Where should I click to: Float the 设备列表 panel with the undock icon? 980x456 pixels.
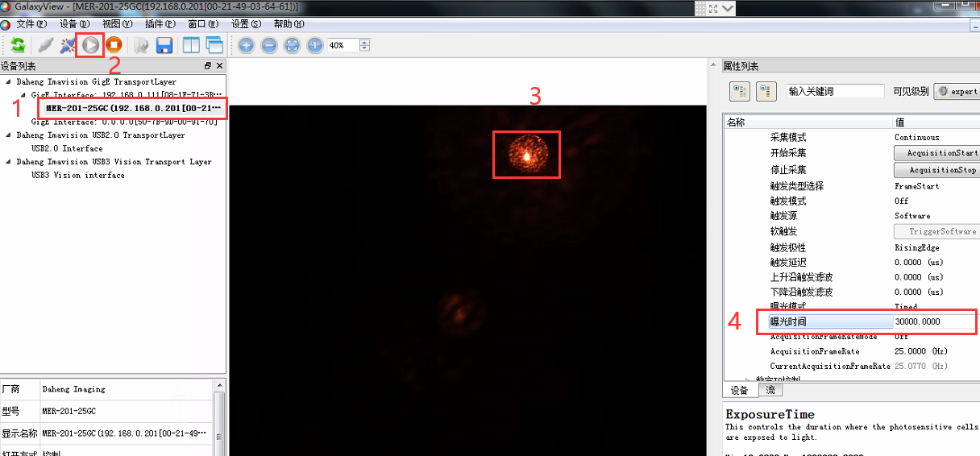pyautogui.click(x=208, y=66)
